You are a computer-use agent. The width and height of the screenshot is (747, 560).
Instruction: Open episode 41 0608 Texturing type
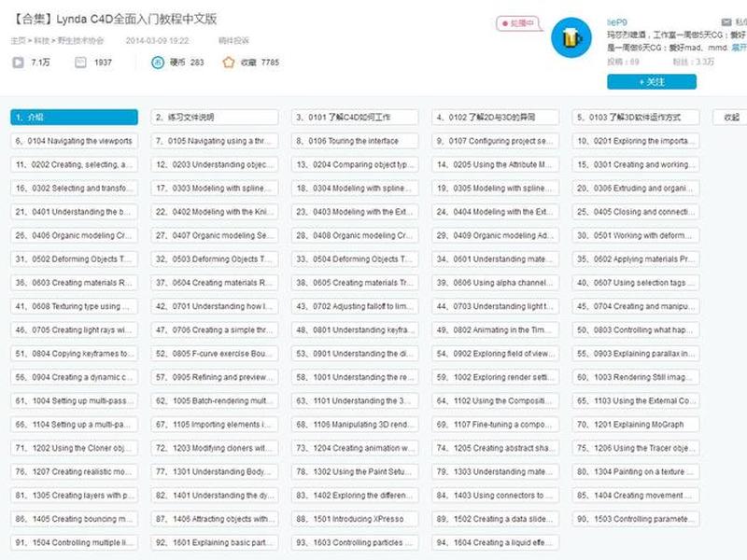click(75, 306)
